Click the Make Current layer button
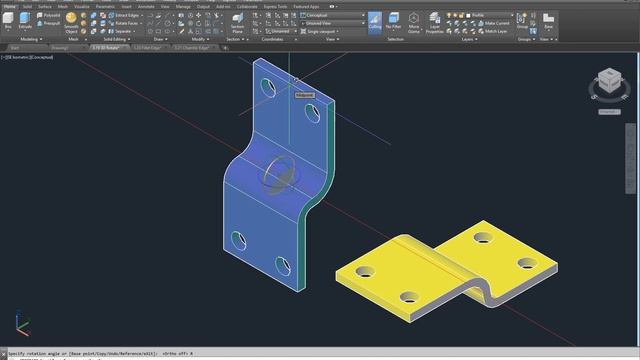Image resolution: width=640 pixels, height=360 pixels. (493, 23)
